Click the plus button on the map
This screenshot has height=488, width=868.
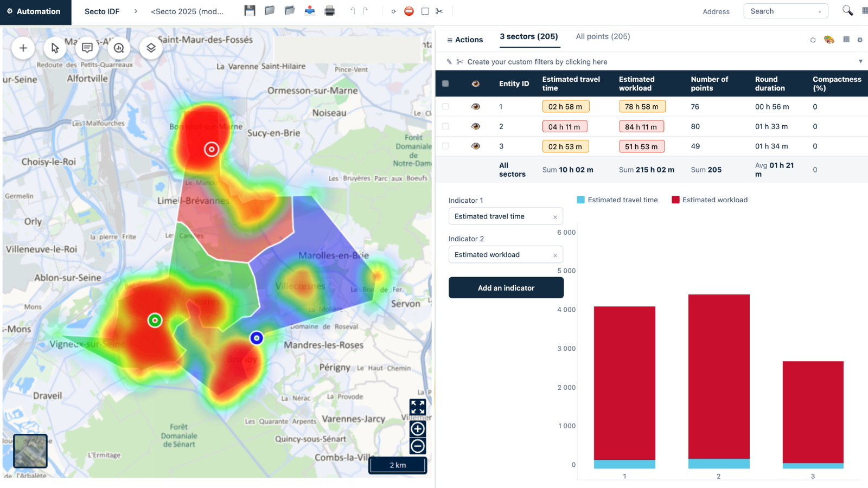tap(23, 48)
